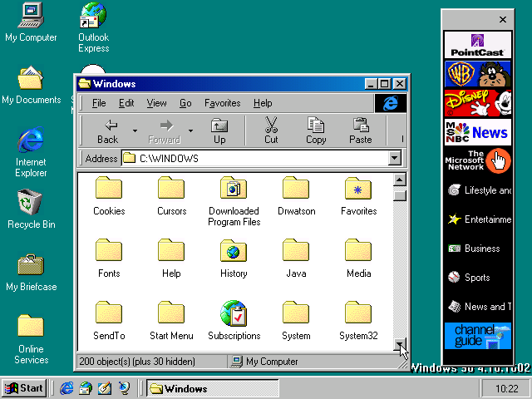Click the scroll up arrow
This screenshot has width=532, height=399.
click(x=400, y=180)
